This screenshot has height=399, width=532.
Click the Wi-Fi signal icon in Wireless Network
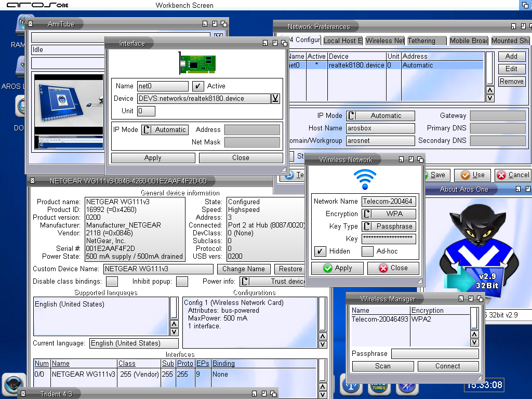coord(365,180)
